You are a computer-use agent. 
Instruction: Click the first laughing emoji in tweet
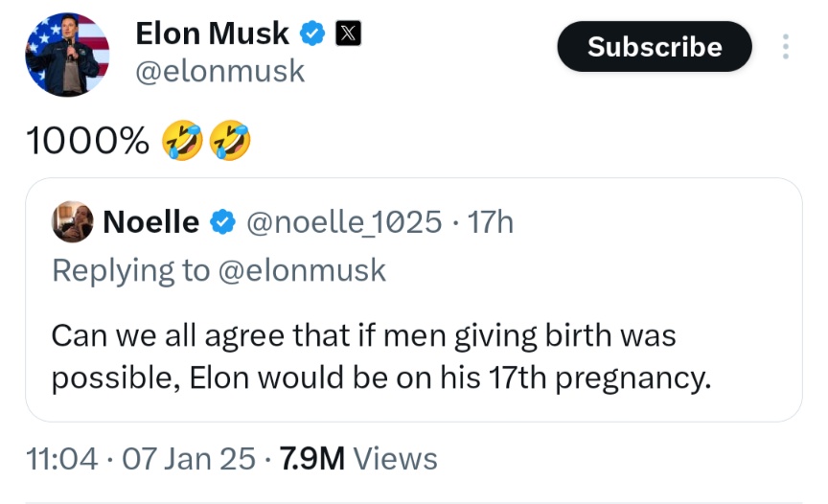pyautogui.click(x=183, y=141)
